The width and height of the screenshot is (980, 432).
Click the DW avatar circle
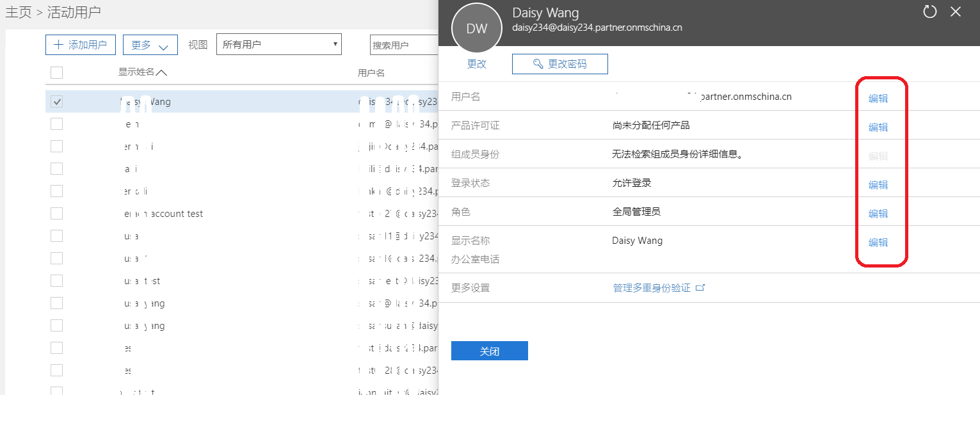tap(476, 28)
